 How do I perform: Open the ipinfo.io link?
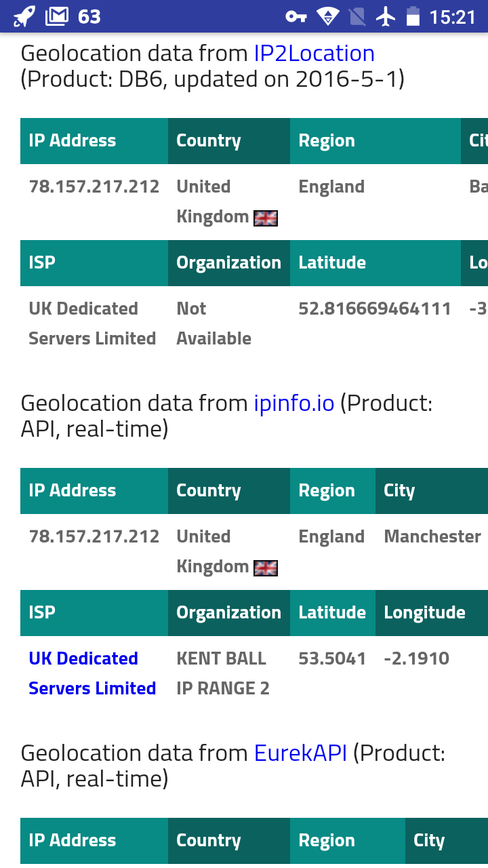(294, 403)
